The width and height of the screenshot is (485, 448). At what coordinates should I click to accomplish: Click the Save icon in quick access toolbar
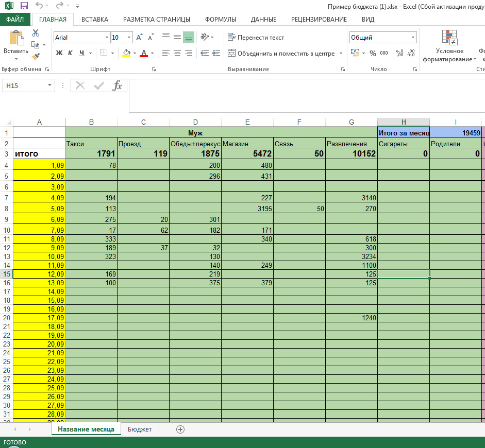(24, 6)
